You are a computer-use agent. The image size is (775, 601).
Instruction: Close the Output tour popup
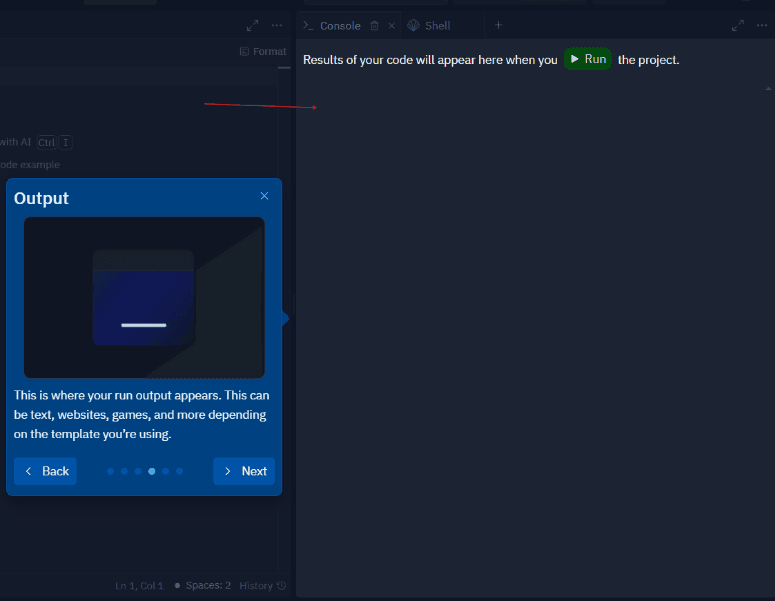[264, 196]
